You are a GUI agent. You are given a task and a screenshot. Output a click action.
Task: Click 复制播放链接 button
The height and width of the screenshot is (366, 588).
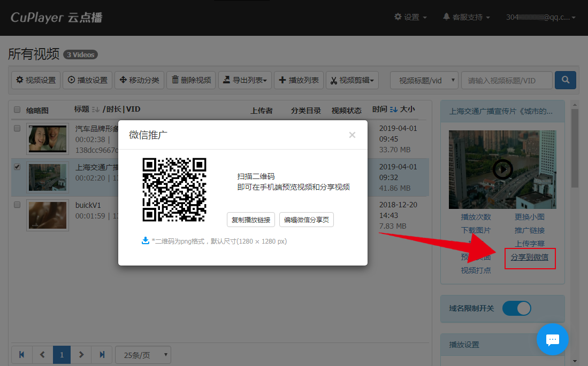click(251, 220)
